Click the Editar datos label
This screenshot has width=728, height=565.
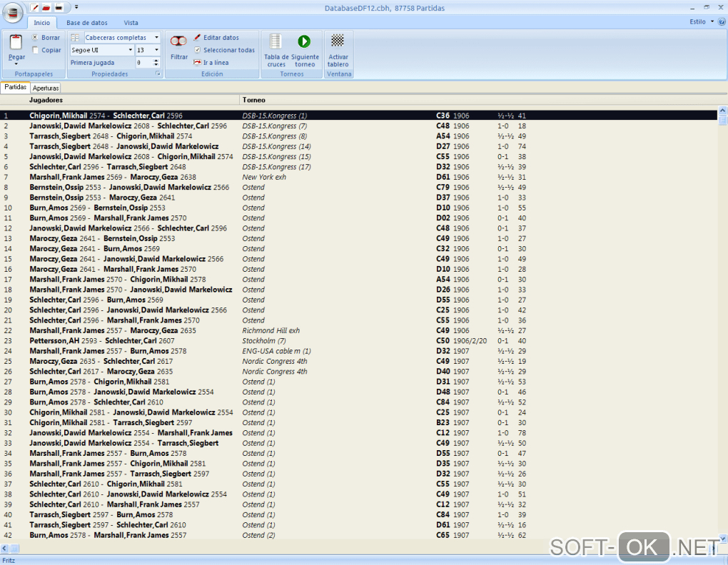coord(221,38)
